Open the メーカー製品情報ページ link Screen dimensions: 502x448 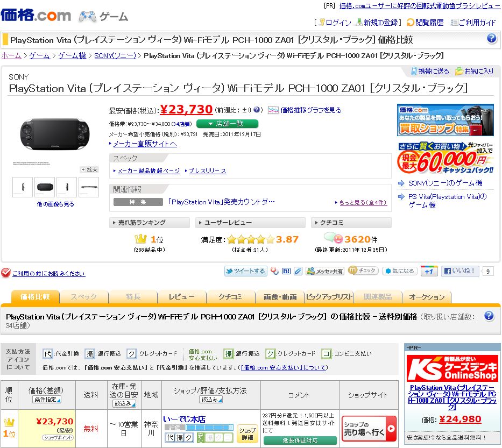coord(149,171)
